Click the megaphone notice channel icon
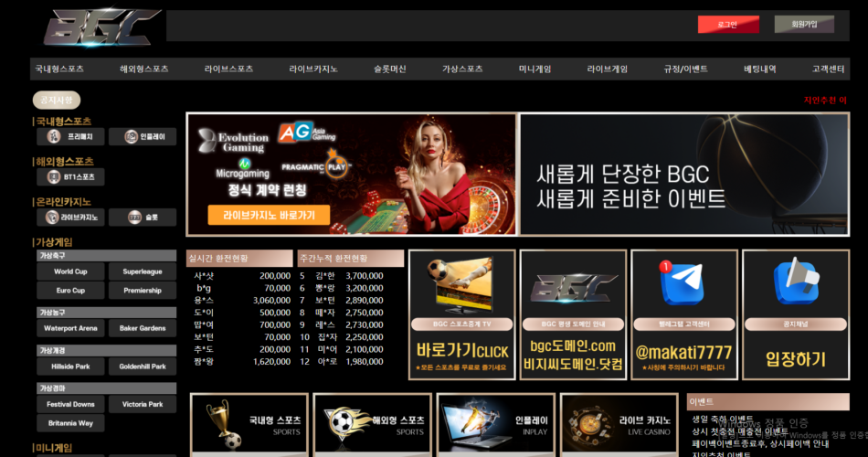Viewport: 868px width, 457px height. click(796, 282)
